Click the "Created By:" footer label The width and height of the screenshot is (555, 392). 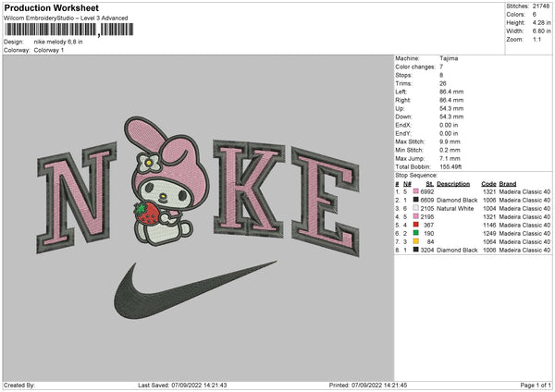(x=19, y=385)
